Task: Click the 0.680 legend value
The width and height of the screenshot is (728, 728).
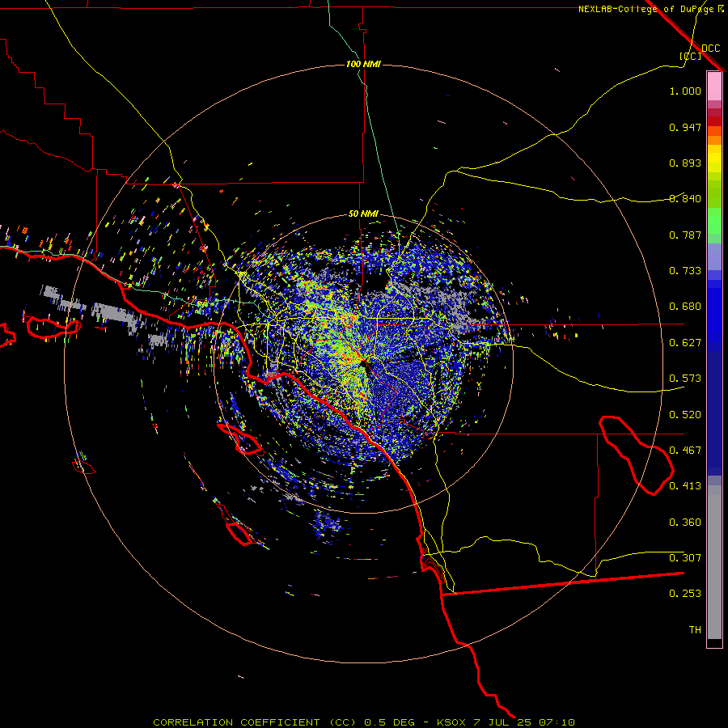Action: tap(685, 307)
